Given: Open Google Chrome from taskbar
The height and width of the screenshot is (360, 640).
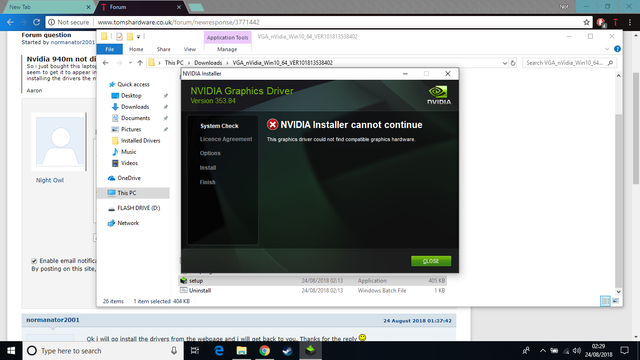Looking at the screenshot, I should pos(264,351).
